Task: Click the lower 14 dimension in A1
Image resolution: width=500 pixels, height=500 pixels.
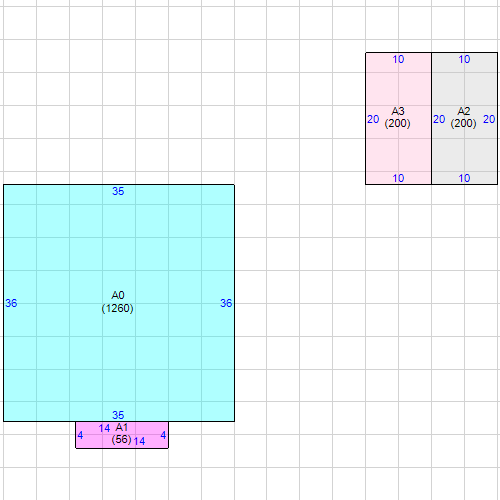Action: tap(139, 441)
